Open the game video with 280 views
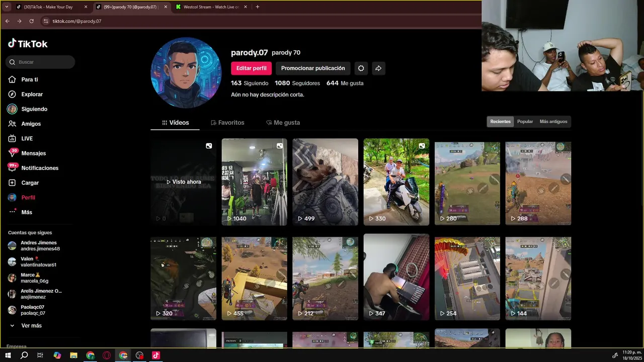Screen dimensions: 644x362 pos(467,184)
